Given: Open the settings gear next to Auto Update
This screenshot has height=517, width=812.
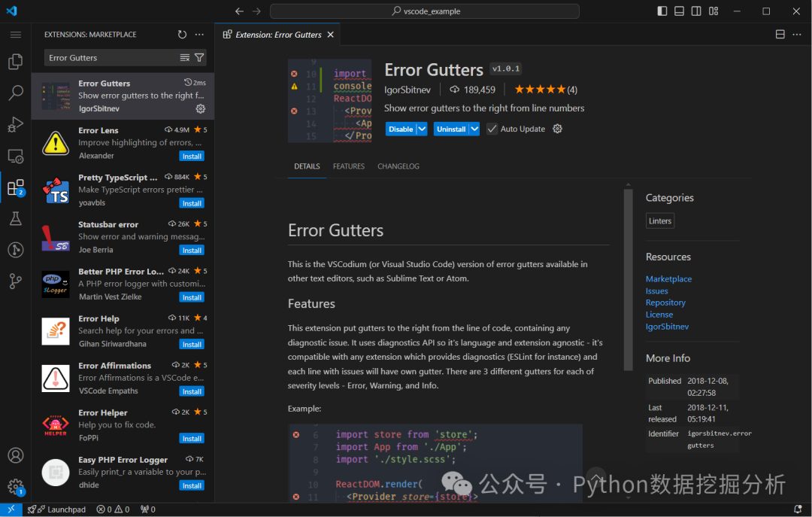Looking at the screenshot, I should 557,129.
